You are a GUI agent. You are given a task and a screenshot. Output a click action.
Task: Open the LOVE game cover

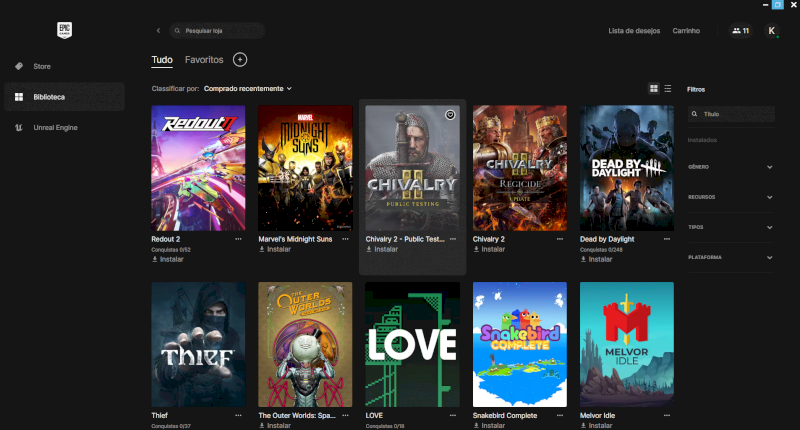(x=412, y=344)
